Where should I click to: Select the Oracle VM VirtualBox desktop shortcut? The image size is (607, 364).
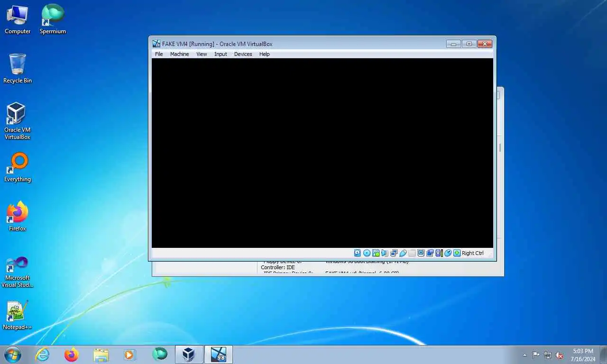coord(18,121)
